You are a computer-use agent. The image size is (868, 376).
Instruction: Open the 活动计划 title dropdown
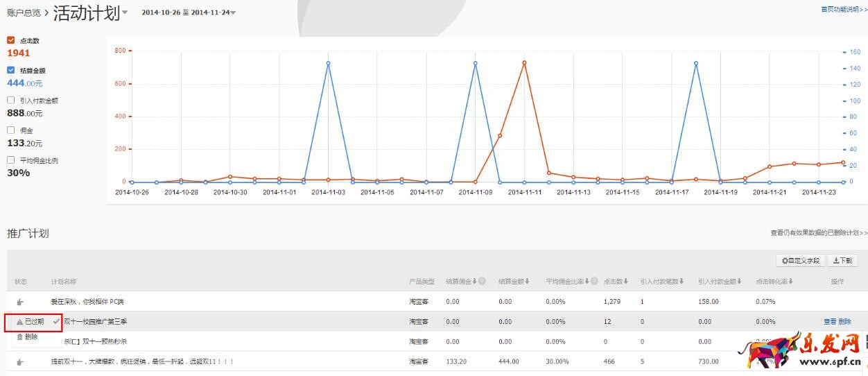click(125, 13)
